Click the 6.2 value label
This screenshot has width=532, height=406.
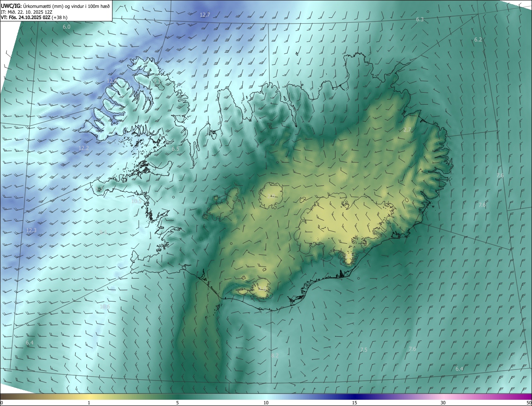[478, 40]
